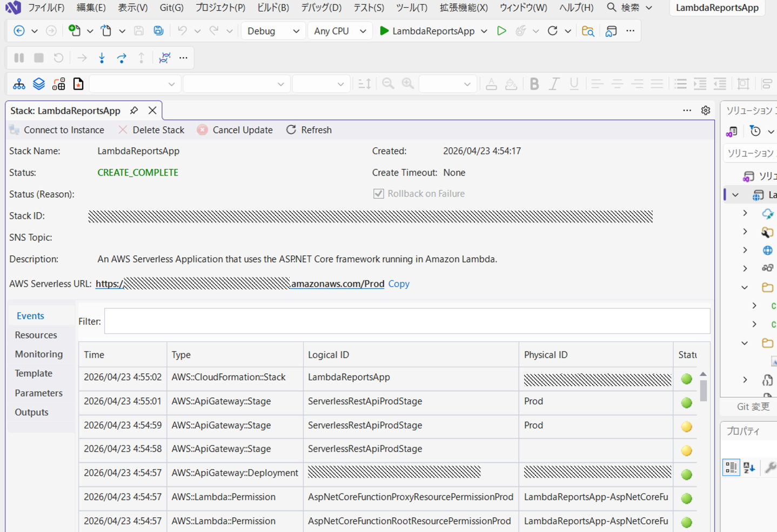Open the history clock dropdown arrow in Solution Explorer
This screenshot has height=532, width=777.
tap(771, 131)
